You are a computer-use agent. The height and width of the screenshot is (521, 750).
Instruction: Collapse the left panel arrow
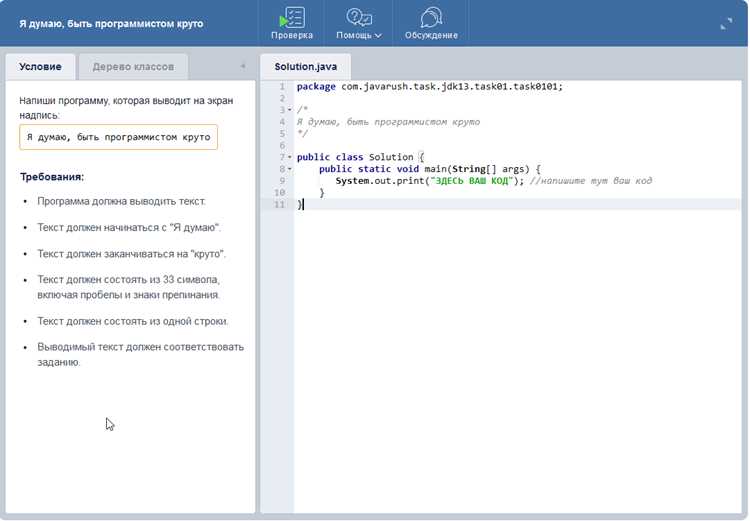(x=243, y=66)
